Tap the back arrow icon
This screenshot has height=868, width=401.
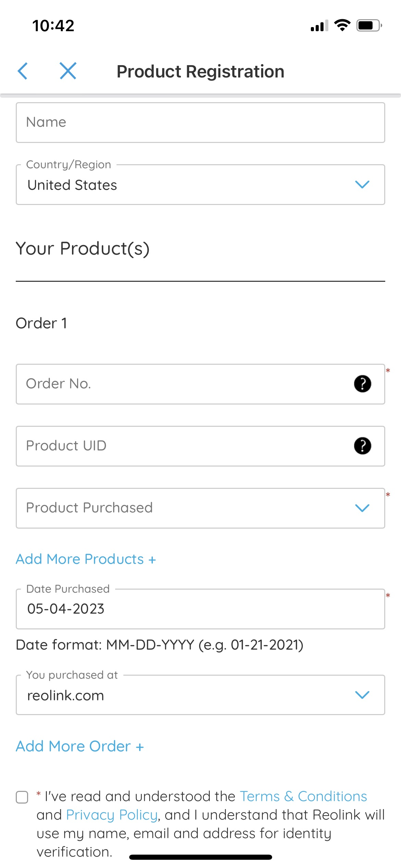point(23,71)
